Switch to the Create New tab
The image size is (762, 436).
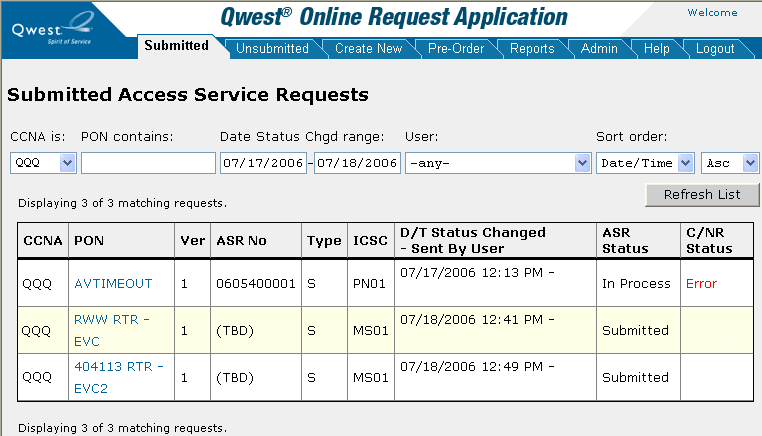(x=368, y=48)
